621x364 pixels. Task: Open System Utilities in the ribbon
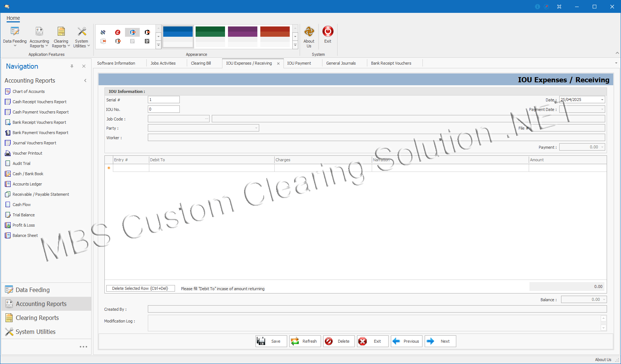point(82,37)
